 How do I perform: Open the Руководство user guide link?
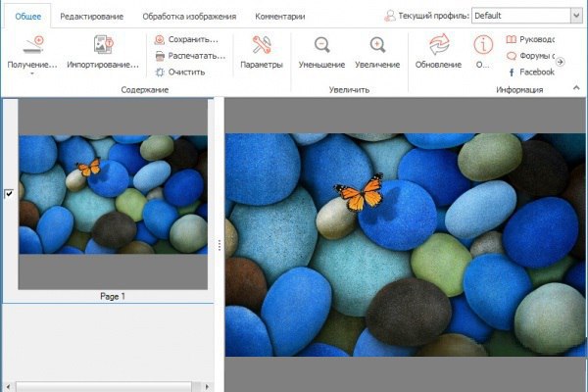pyautogui.click(x=530, y=39)
